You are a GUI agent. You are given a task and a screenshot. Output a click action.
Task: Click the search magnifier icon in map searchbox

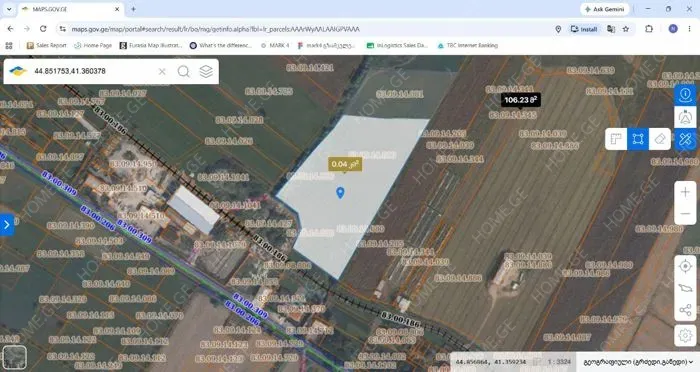(x=183, y=71)
